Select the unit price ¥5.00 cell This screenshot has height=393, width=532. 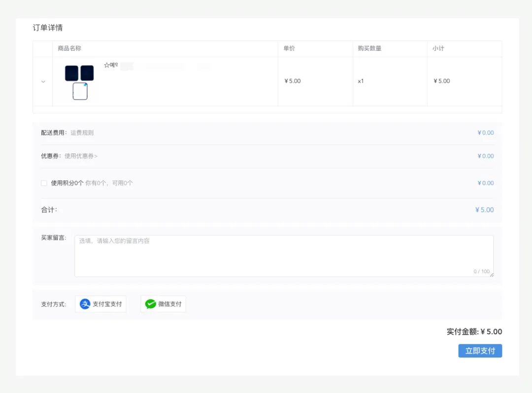tap(293, 81)
